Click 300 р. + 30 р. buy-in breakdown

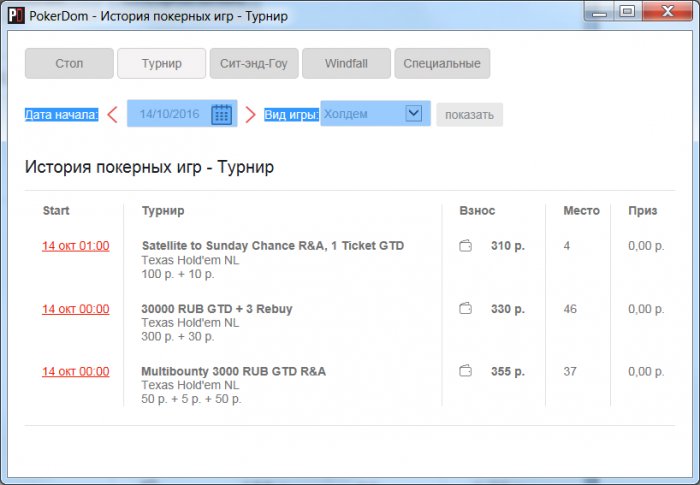[178, 336]
